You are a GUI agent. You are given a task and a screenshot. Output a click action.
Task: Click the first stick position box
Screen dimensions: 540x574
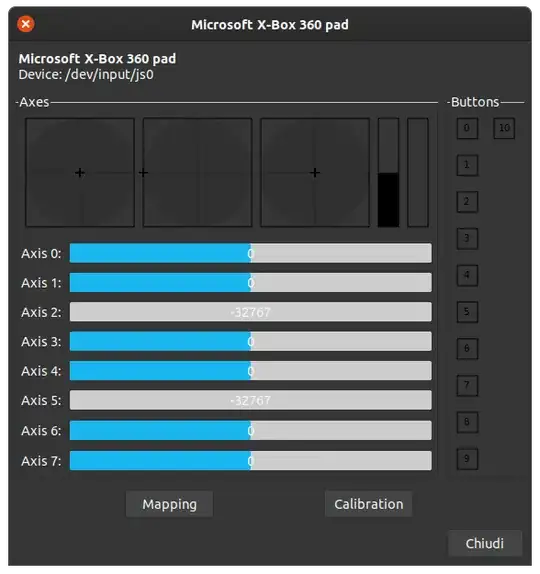coord(80,172)
